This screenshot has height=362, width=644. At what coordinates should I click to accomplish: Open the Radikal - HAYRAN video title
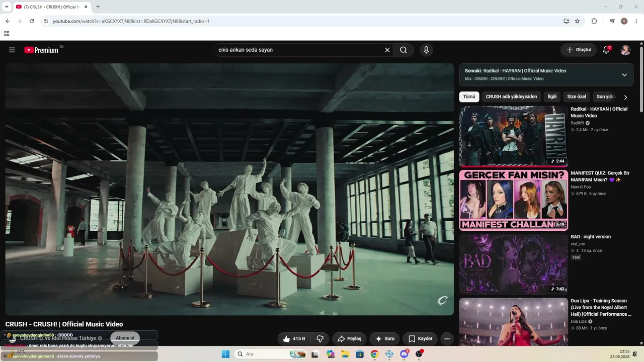[599, 112]
